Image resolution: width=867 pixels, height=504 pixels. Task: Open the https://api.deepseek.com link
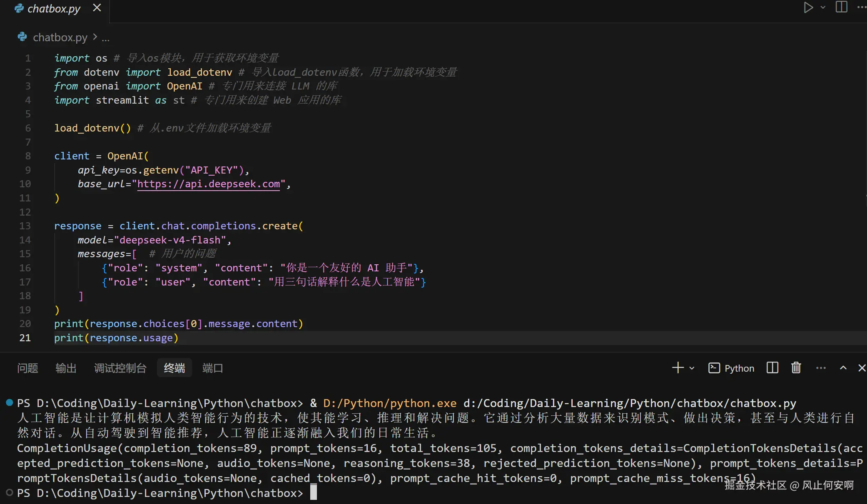[x=209, y=184]
